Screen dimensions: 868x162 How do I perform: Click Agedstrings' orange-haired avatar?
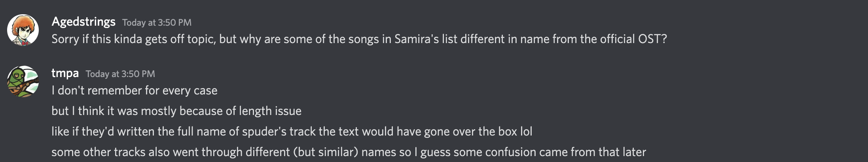pos(23,30)
